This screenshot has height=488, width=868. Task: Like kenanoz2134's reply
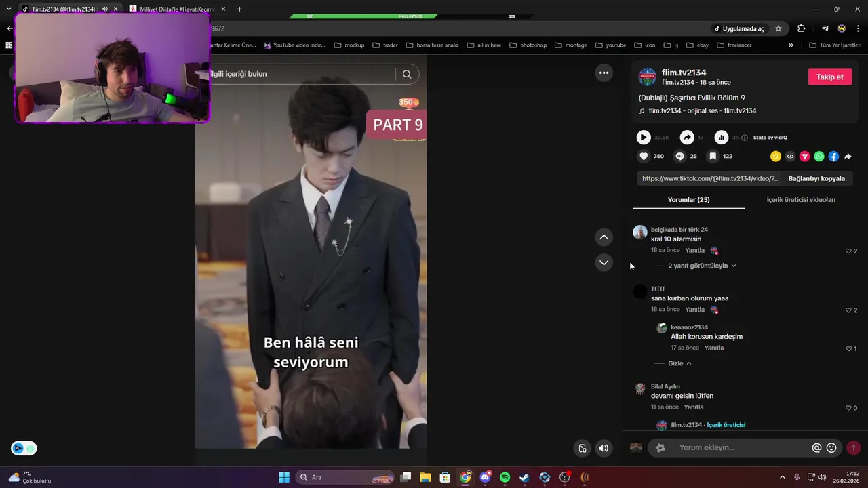pyautogui.click(x=848, y=349)
